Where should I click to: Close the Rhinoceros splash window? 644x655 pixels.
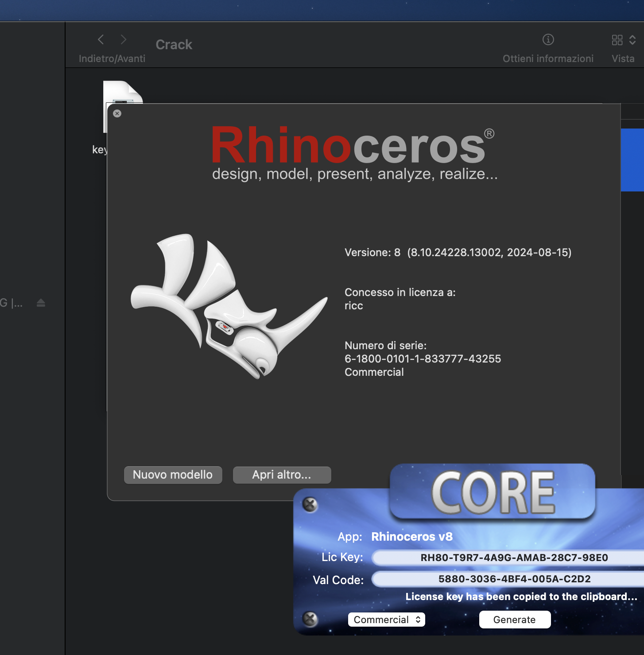coord(117,113)
